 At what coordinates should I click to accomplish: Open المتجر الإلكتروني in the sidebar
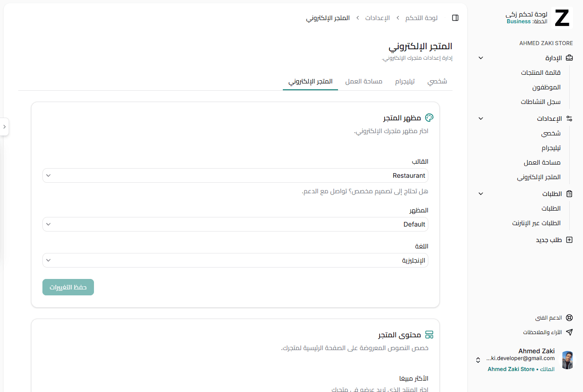539,177
